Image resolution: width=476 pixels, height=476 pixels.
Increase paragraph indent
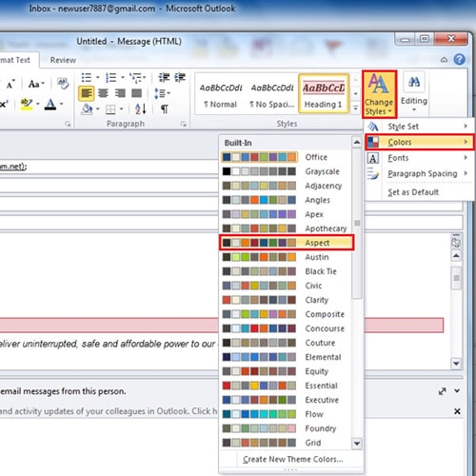pyautogui.click(x=180, y=77)
